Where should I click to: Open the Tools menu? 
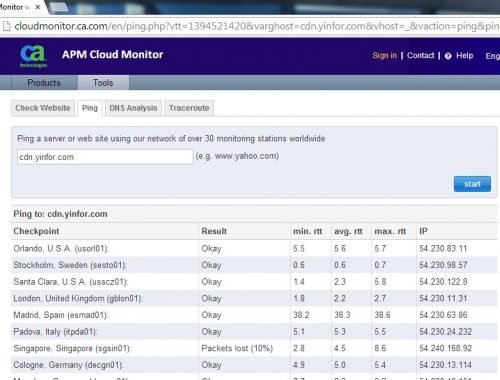click(103, 83)
